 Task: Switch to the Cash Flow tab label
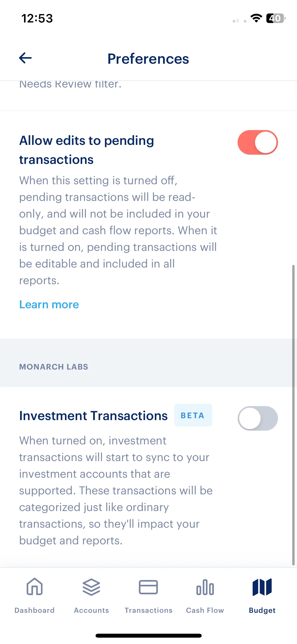pyautogui.click(x=205, y=610)
